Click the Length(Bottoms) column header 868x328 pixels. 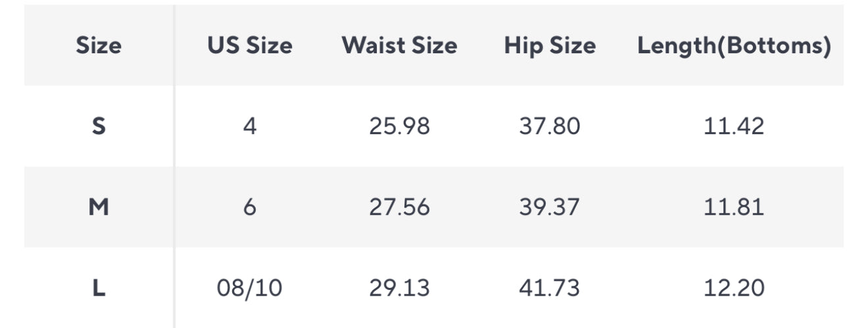(734, 45)
